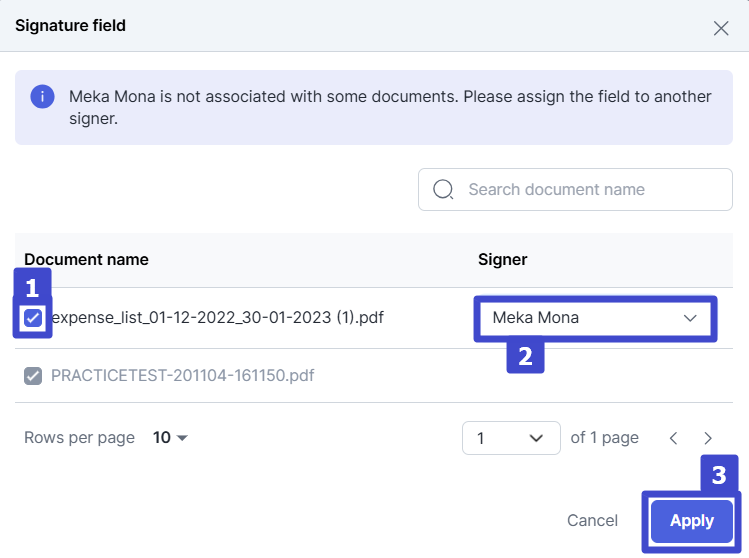Toggle the PRACTICETEST pdf checkbox
749x558 pixels.
coord(33,376)
